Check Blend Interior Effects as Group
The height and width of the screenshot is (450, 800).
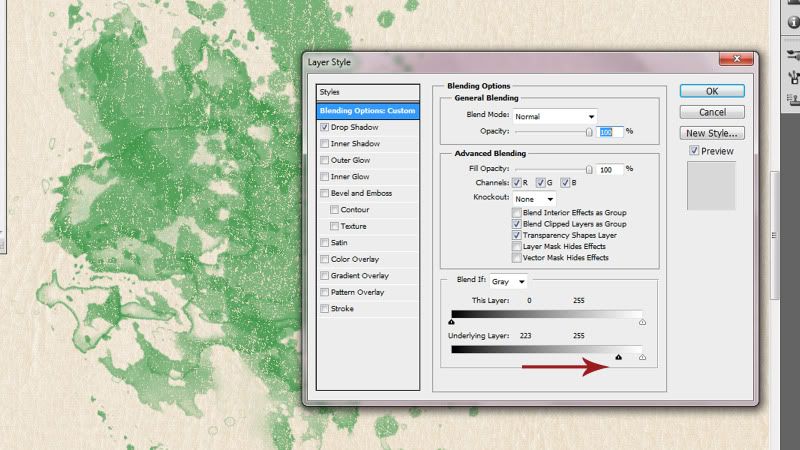pos(516,213)
